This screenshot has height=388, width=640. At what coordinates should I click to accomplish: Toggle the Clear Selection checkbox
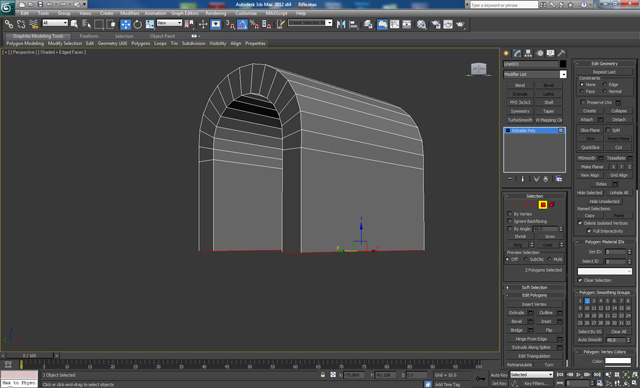pyautogui.click(x=580, y=280)
